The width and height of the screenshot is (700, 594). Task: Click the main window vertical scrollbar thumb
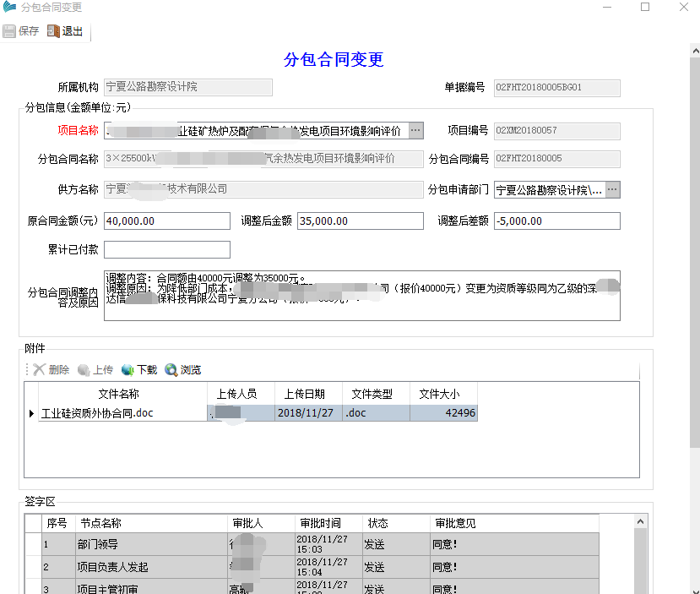pos(695,253)
